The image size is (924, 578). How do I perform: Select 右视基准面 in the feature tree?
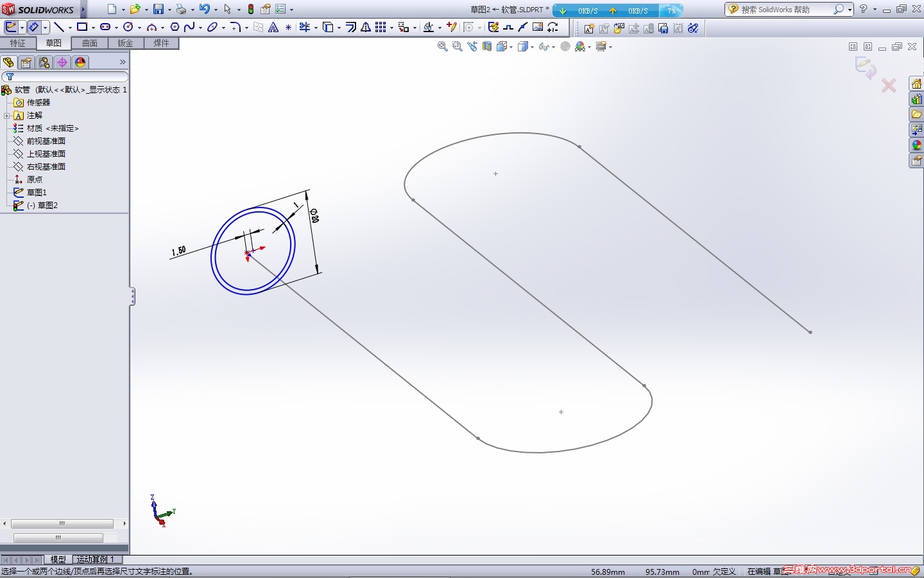coord(46,167)
